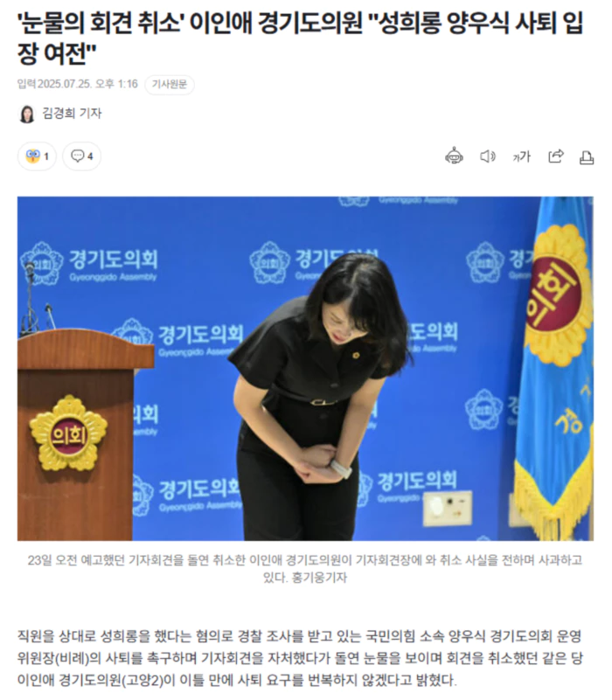This screenshot has height=700, width=612.
Task: Click the 경기도의회 logo at backdrop left
Action: 89,264
